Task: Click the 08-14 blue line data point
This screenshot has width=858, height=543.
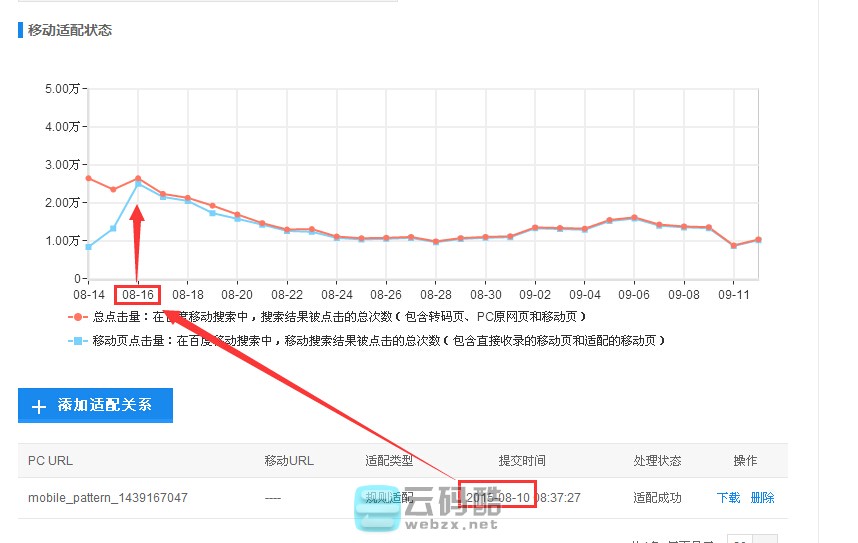Action: click(x=89, y=247)
